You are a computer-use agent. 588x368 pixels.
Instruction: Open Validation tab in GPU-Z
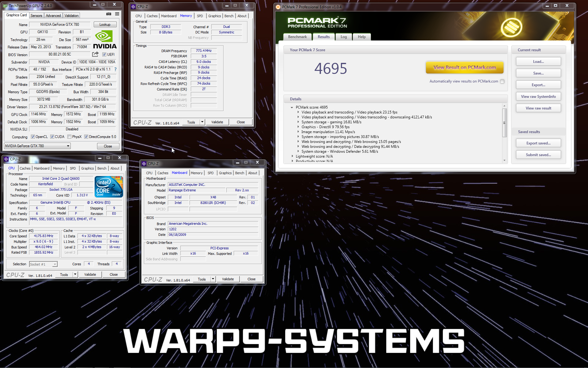pyautogui.click(x=72, y=16)
